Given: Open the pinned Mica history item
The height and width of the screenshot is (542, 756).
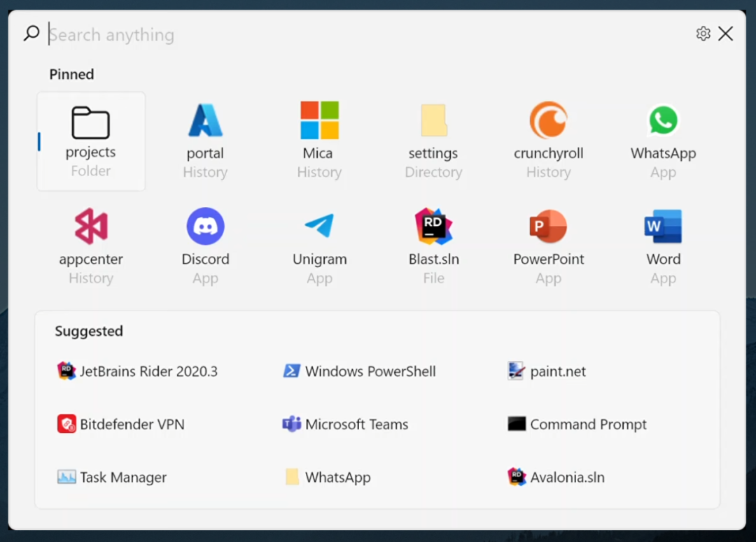Looking at the screenshot, I should [319, 141].
